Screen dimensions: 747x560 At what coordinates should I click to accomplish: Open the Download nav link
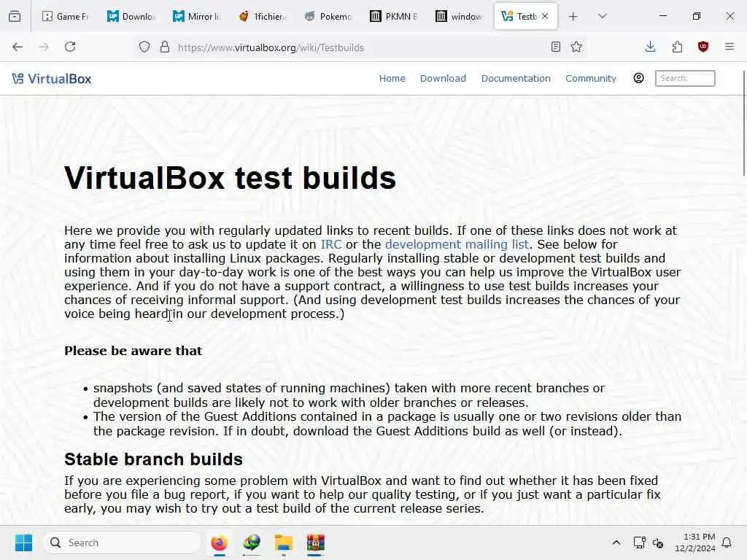point(443,78)
